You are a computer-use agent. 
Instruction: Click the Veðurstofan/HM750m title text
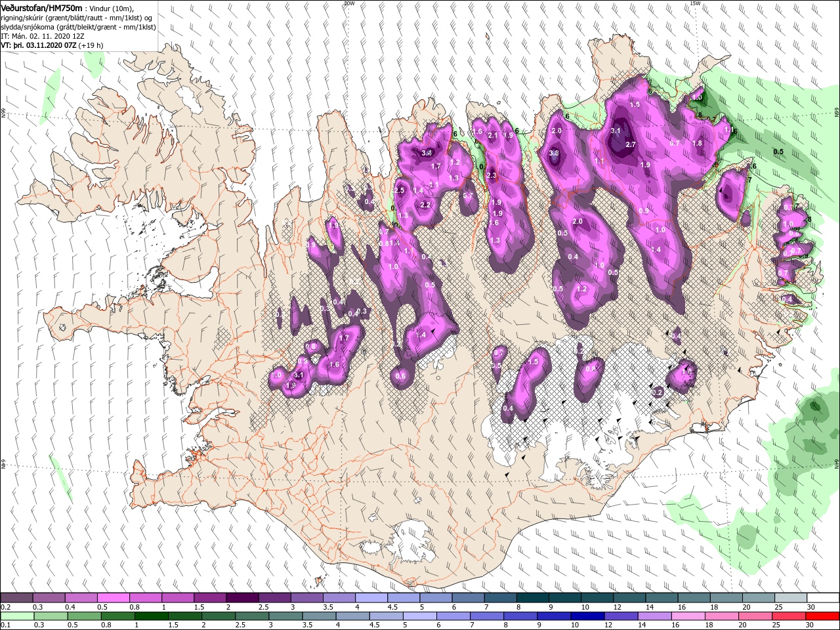(41, 7)
